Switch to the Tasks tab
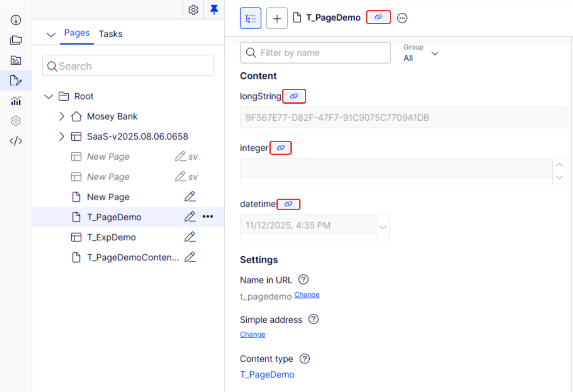573x392 pixels. pos(111,34)
